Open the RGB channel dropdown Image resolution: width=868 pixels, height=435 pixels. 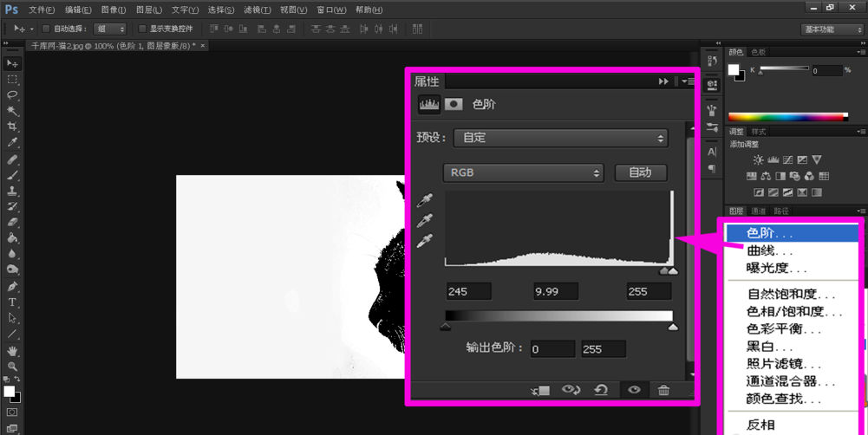[x=524, y=172]
